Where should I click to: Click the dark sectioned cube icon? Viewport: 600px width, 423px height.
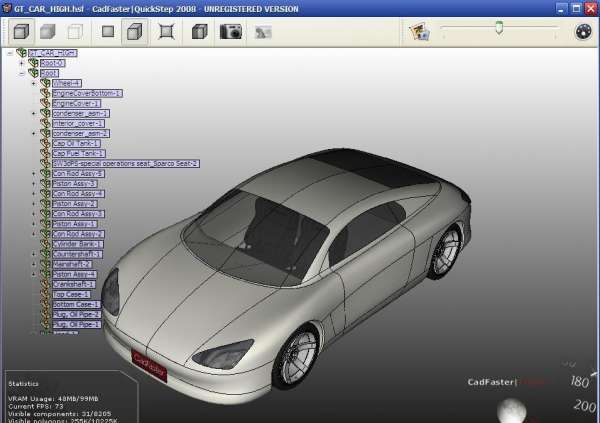point(200,31)
